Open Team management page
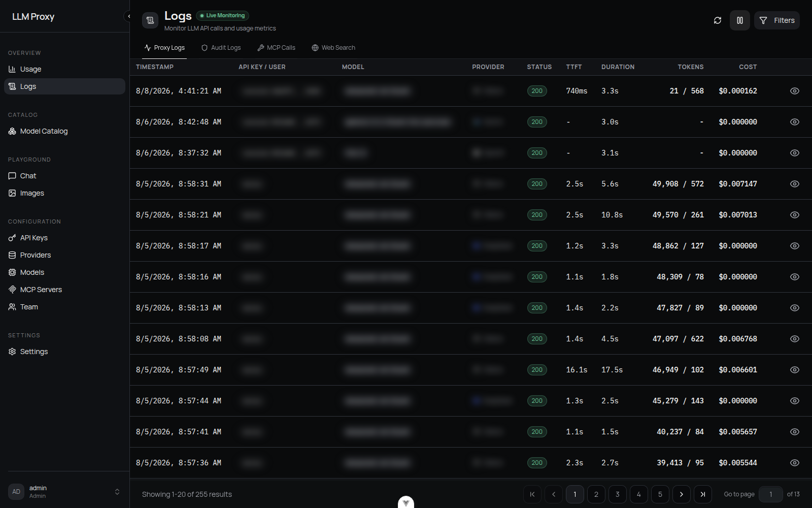Image resolution: width=812 pixels, height=508 pixels. (x=64, y=307)
